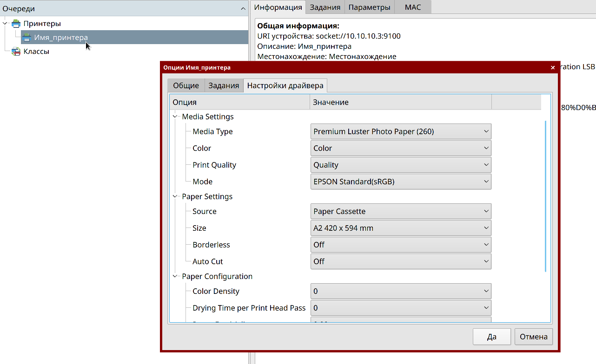
Task: Collapse the Принтеры tree node
Action: (x=5, y=23)
